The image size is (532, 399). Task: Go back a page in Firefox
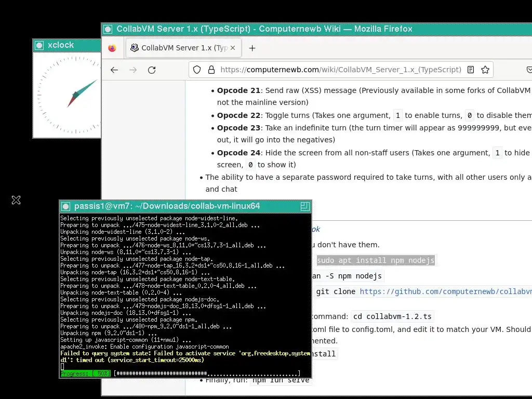click(x=114, y=70)
